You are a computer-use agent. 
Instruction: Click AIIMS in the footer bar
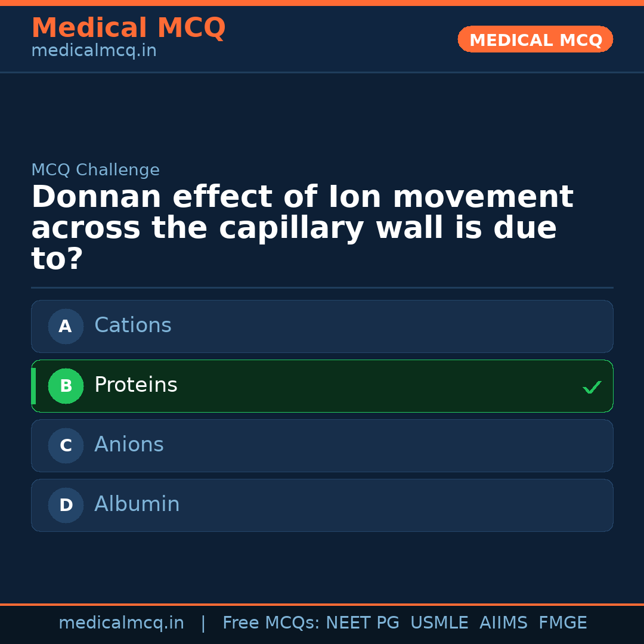click(x=504, y=622)
